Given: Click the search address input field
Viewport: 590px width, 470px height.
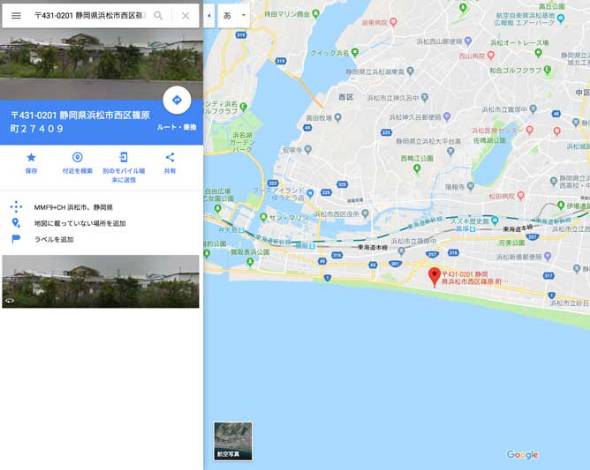Looking at the screenshot, I should tap(89, 15).
